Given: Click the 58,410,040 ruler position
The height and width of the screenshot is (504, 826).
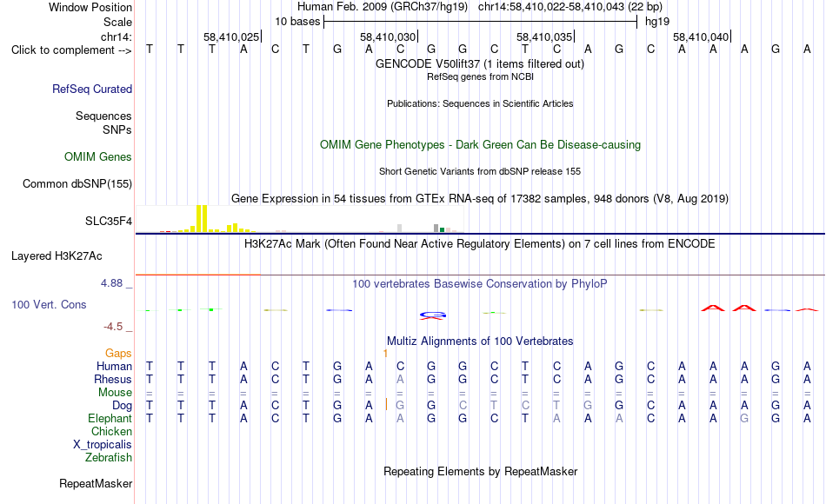Looking at the screenshot, I should [x=701, y=36].
